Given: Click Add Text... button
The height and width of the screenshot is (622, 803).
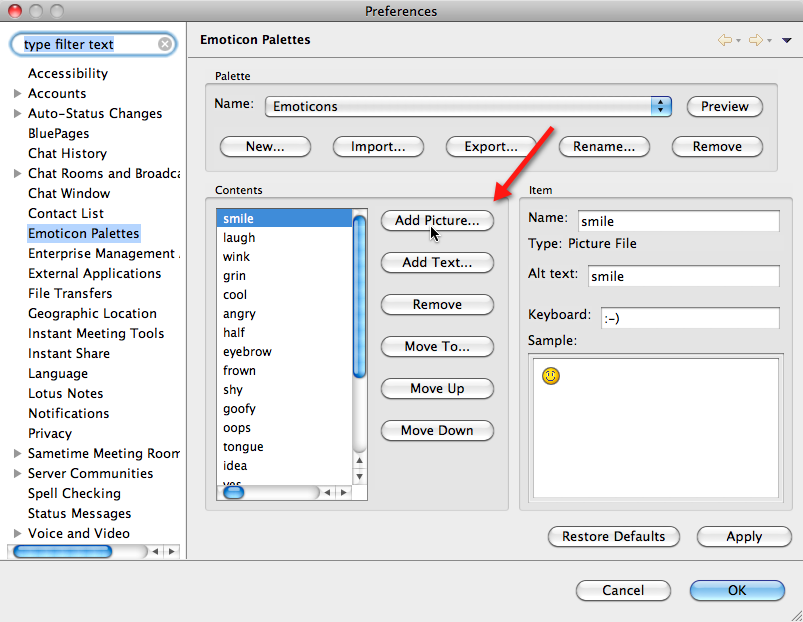Looking at the screenshot, I should pyautogui.click(x=437, y=263).
